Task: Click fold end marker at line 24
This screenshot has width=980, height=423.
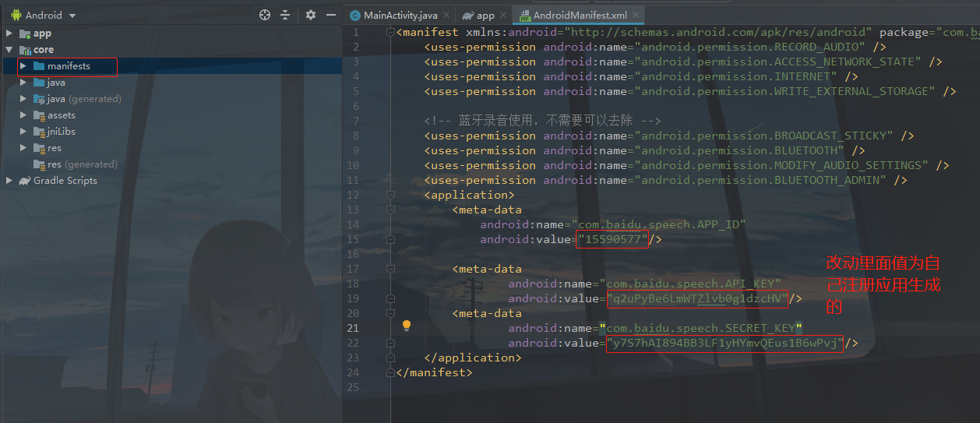Action: tap(390, 372)
